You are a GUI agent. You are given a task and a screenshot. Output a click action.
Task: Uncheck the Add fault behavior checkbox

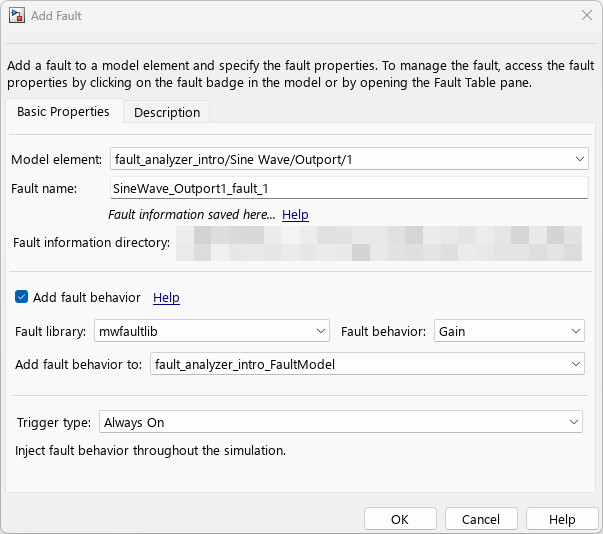click(22, 298)
